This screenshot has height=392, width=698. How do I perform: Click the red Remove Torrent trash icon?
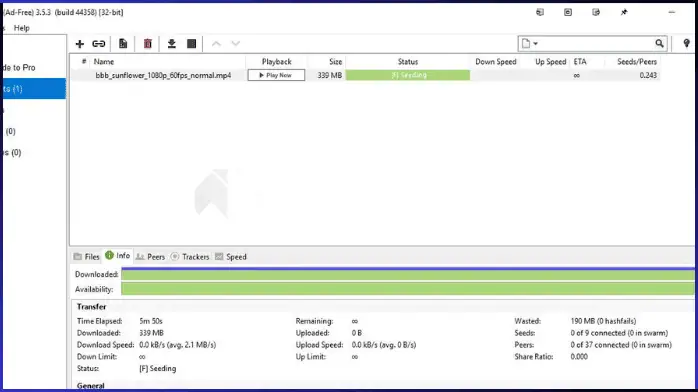click(148, 44)
